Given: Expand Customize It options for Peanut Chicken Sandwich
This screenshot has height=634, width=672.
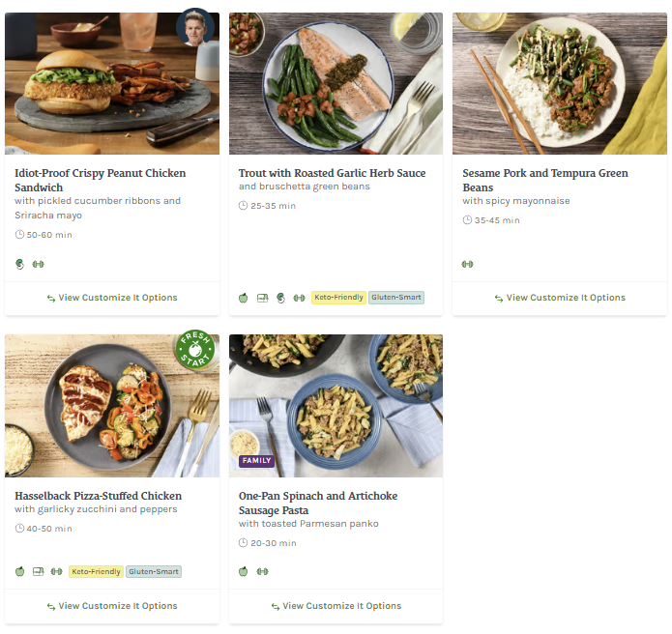Looking at the screenshot, I should click(x=112, y=298).
